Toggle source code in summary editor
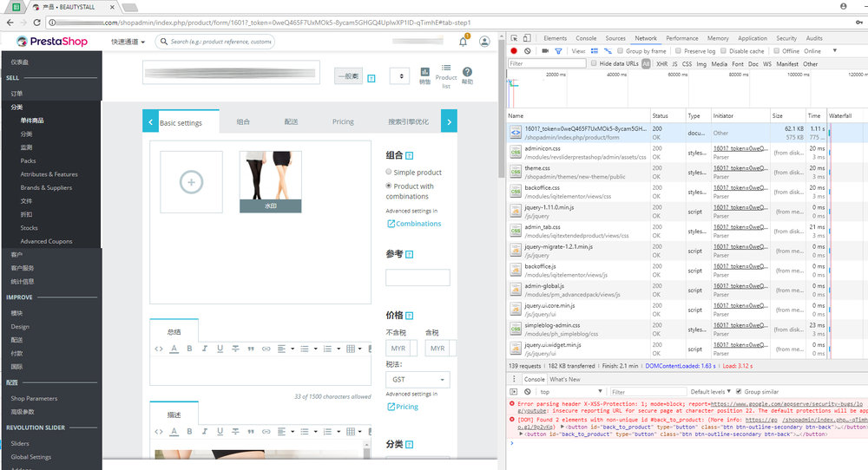Image resolution: width=868 pixels, height=470 pixels. point(159,349)
